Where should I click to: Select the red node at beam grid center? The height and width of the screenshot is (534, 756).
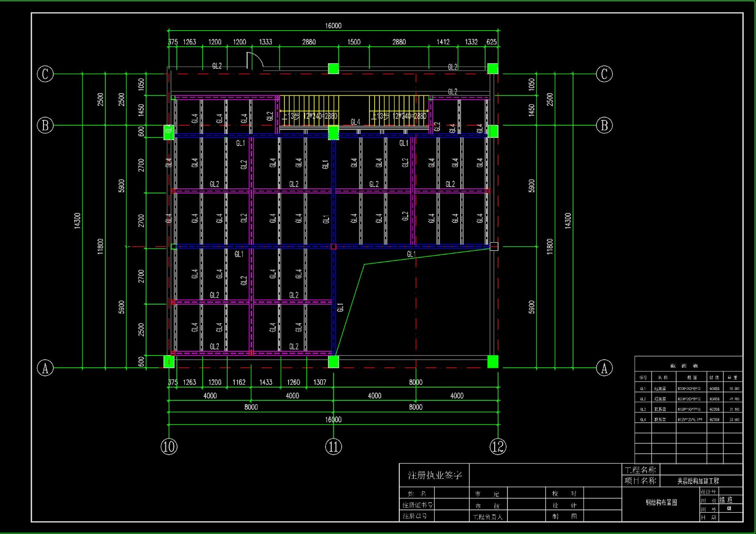tap(334, 246)
